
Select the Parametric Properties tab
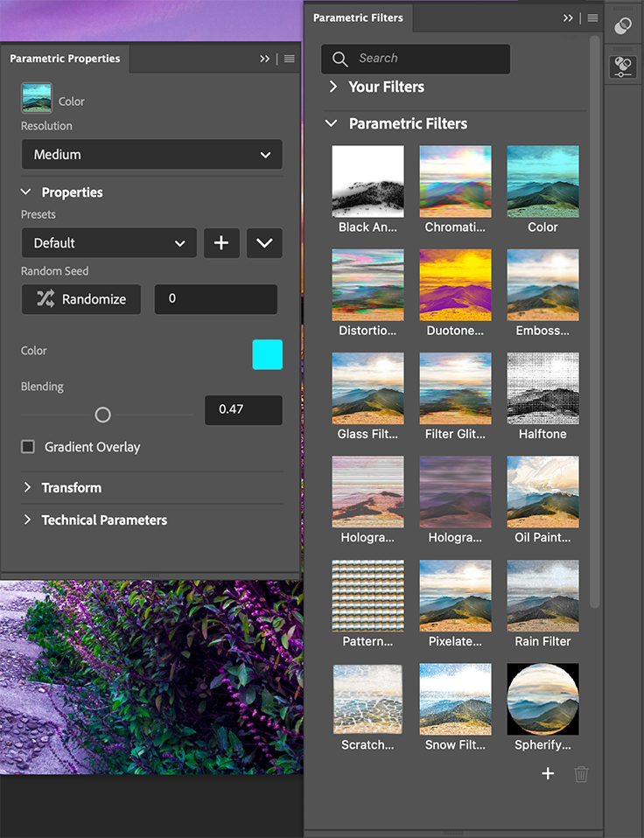coord(65,59)
